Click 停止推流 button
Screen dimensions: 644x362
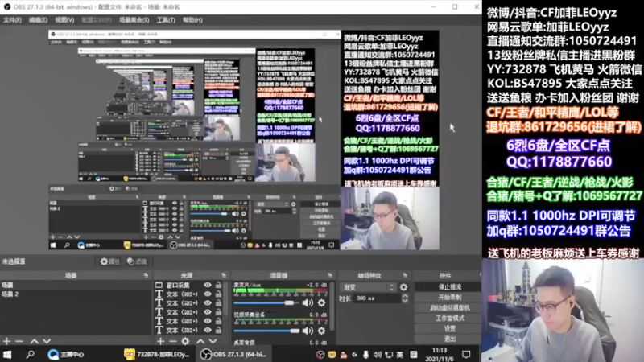tap(450, 287)
